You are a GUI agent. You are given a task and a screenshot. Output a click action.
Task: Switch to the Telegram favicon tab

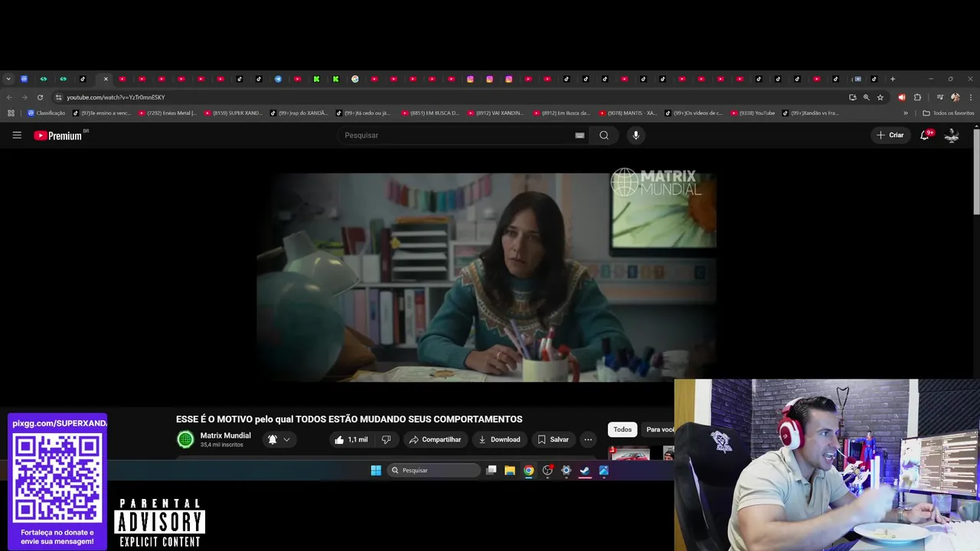pyautogui.click(x=278, y=79)
